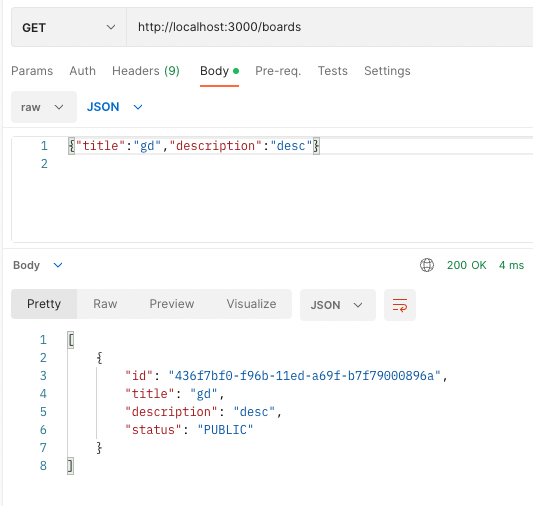Click the "description" key in request body

coord(215,146)
